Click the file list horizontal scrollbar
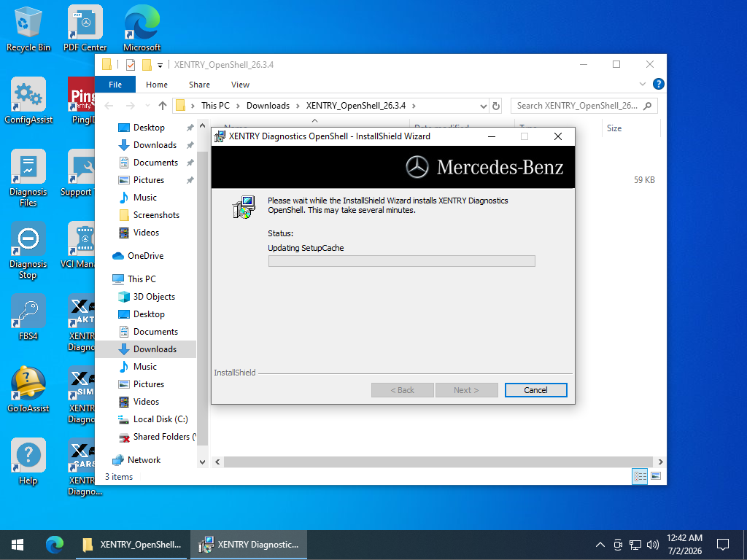 438,462
